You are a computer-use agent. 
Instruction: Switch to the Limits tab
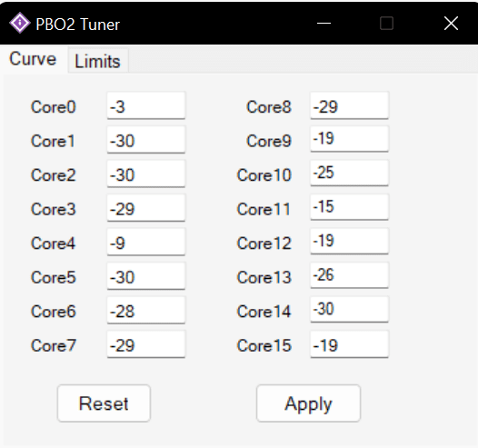[98, 61]
